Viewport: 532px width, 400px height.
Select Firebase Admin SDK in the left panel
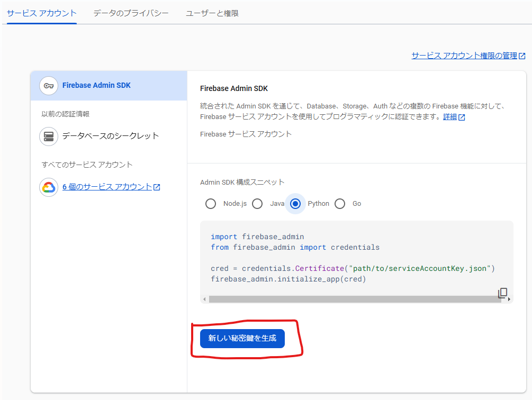tap(109, 86)
